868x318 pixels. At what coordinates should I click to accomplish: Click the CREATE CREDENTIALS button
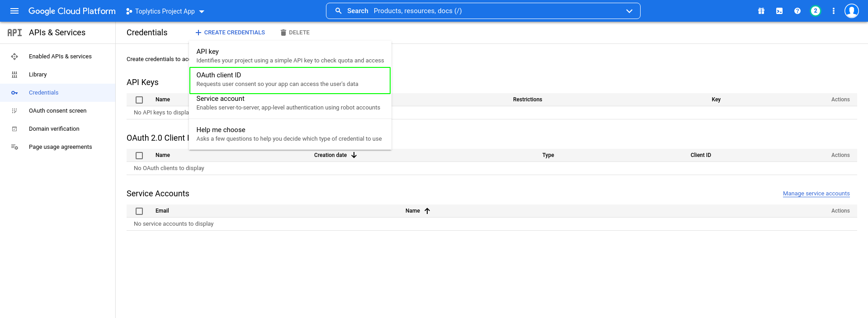[x=230, y=33]
